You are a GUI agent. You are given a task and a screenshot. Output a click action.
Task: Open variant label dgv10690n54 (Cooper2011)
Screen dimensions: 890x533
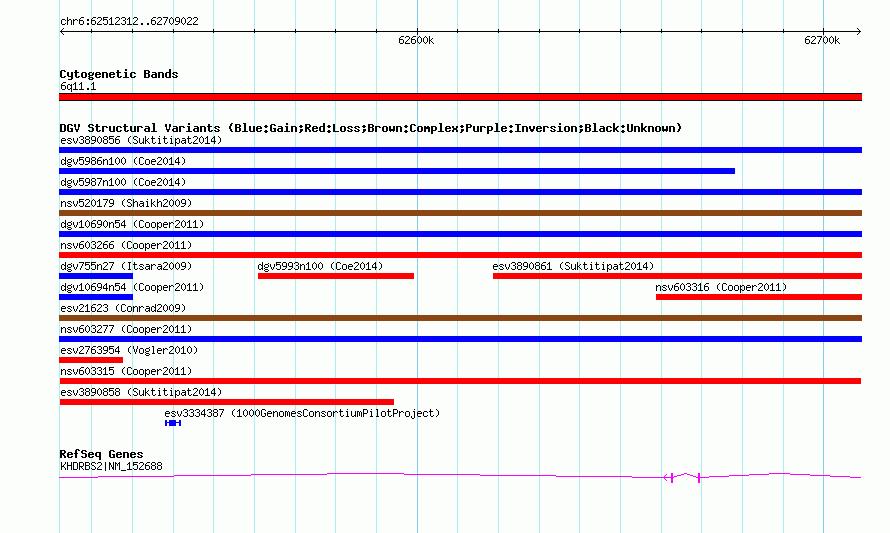coord(132,224)
